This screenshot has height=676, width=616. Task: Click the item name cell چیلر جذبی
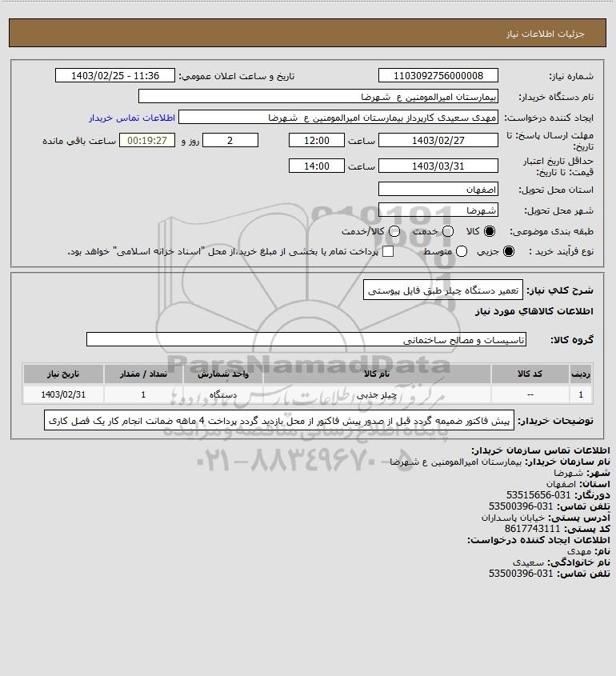377,394
